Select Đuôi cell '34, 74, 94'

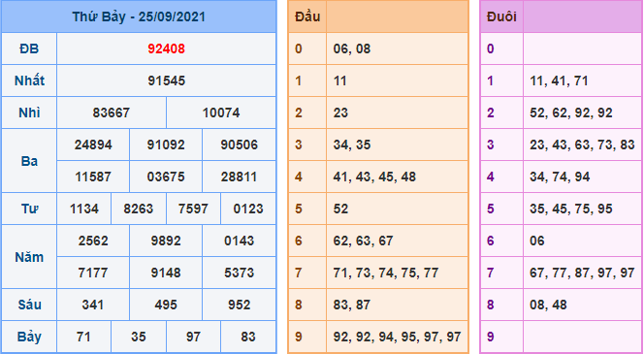pyautogui.click(x=582, y=177)
